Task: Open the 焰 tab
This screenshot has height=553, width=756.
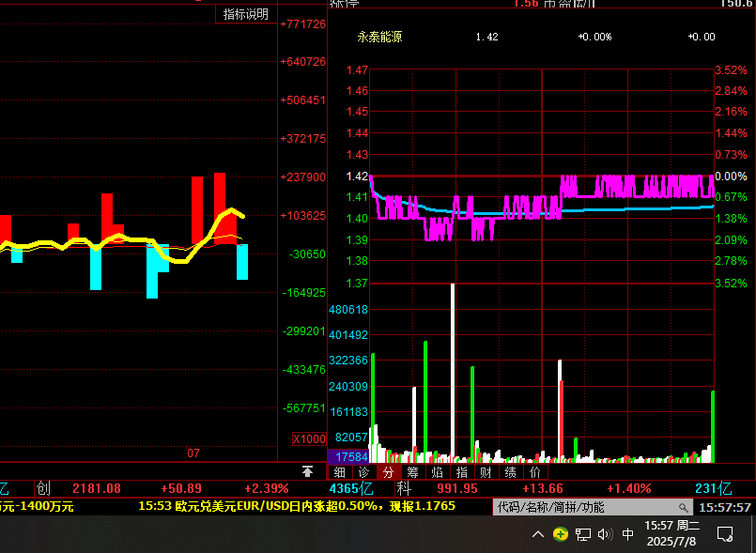Action: point(438,472)
